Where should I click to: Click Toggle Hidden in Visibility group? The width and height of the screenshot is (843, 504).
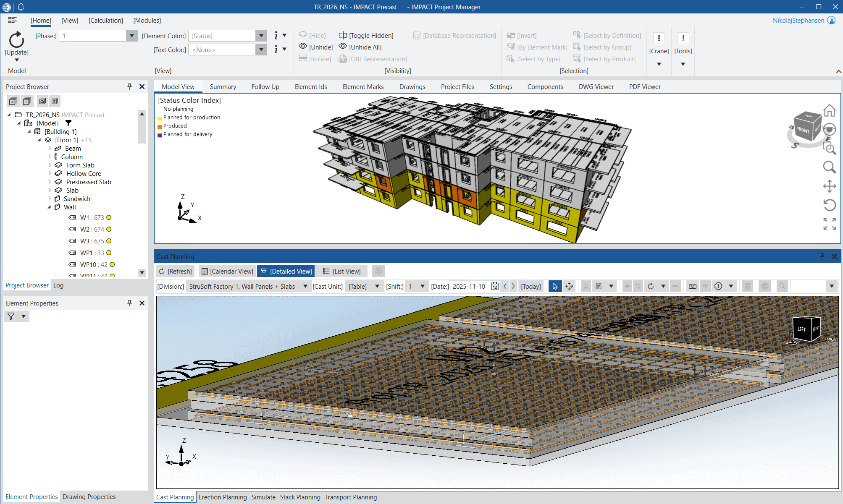[366, 36]
